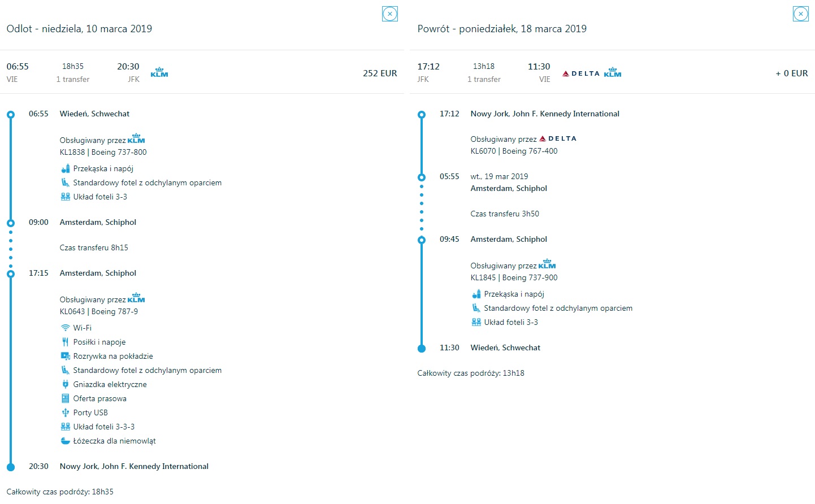Close the Odlot departure details panel
The width and height of the screenshot is (815, 504).
pyautogui.click(x=390, y=14)
